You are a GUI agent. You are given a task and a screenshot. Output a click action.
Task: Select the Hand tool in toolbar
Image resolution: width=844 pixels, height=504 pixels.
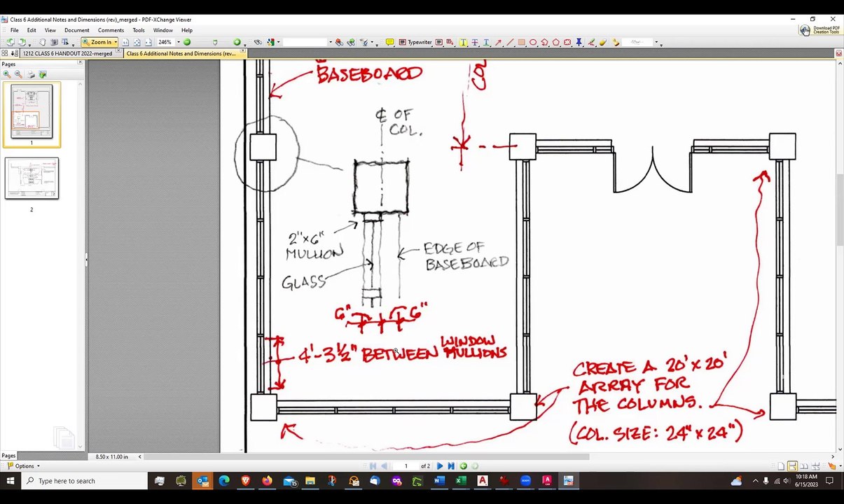click(x=42, y=42)
